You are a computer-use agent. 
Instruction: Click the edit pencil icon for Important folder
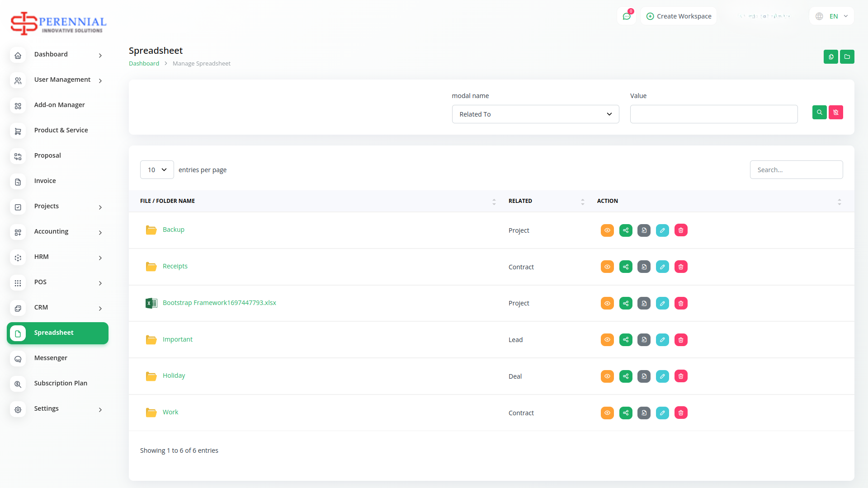tap(662, 340)
